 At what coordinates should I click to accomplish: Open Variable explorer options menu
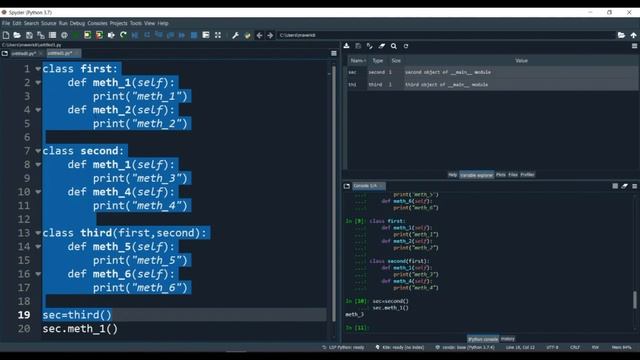coord(634,46)
